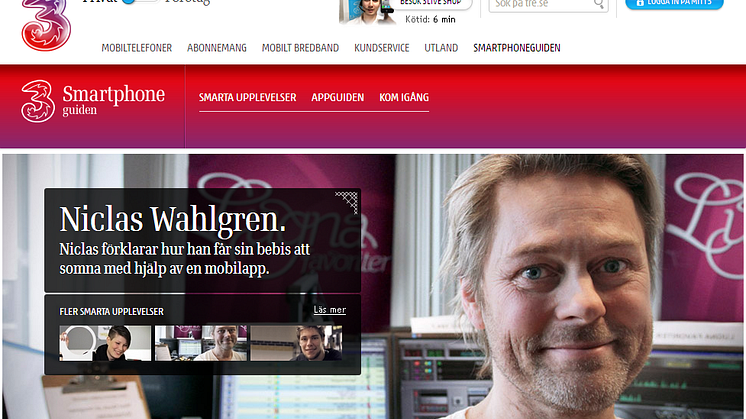Toggle the Privat/Företag switch
The height and width of the screenshot is (419, 746).
[140, 1]
